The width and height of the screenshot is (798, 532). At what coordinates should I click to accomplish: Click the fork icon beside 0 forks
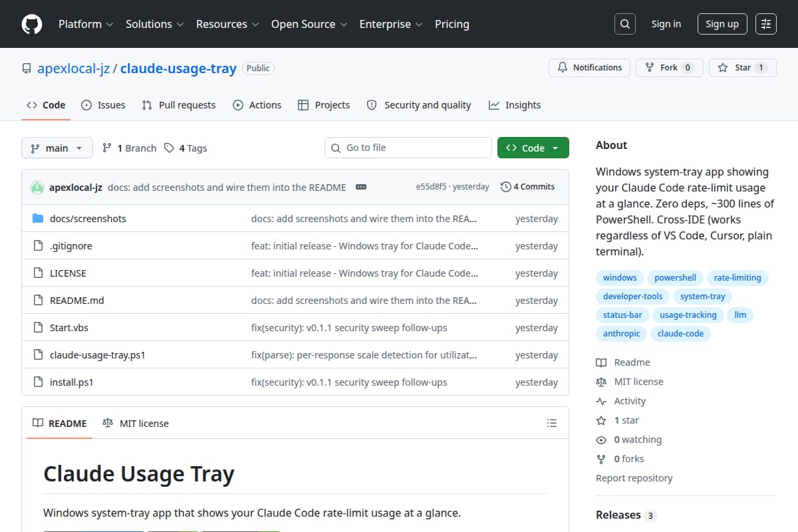click(601, 459)
